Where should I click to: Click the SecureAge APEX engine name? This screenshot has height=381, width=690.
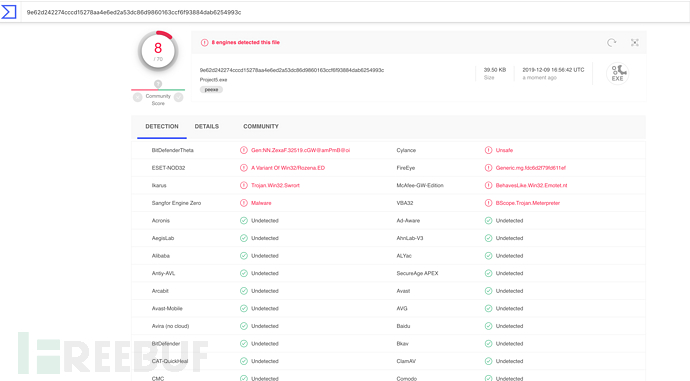coord(417,273)
